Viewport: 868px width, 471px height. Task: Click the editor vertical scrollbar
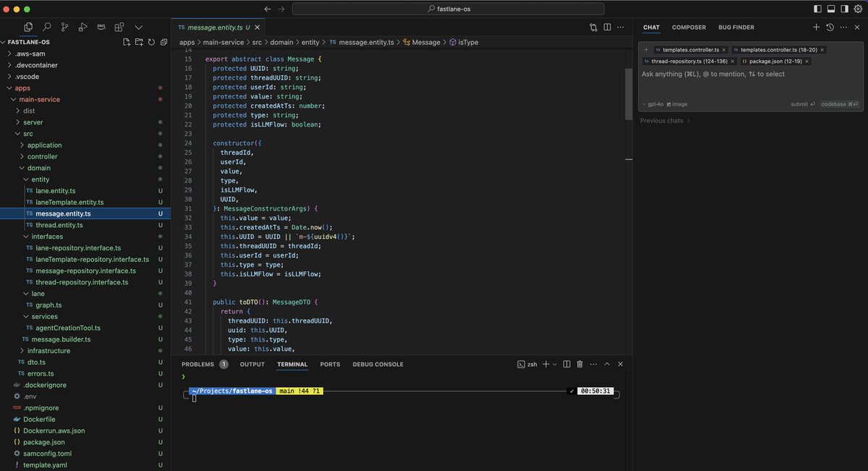tap(629, 94)
